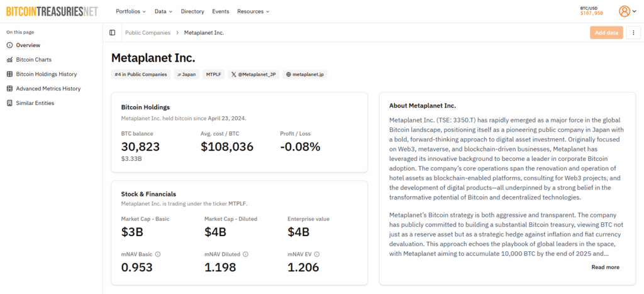
Task: Expand the Data dropdown menu
Action: pos(164,11)
